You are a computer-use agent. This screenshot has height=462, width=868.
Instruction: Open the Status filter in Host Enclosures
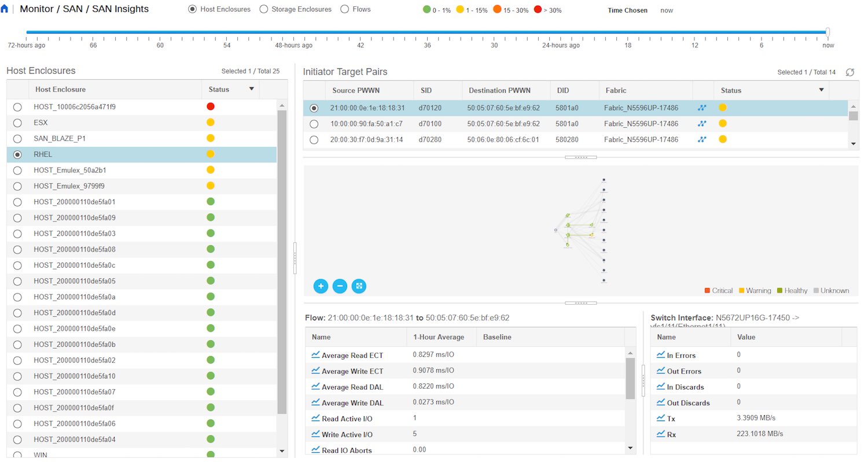(252, 89)
